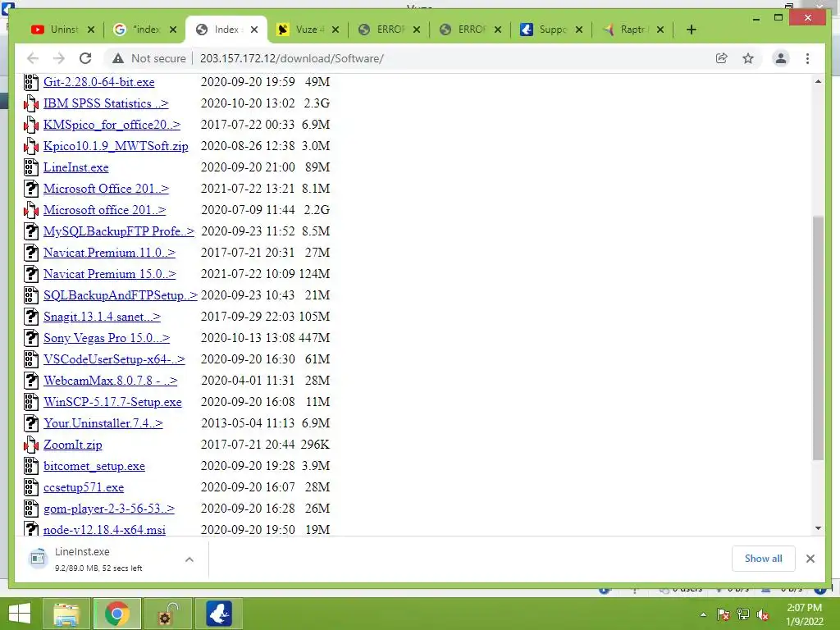Open Git-2.28.0-64-bit.exe link

[x=99, y=82]
